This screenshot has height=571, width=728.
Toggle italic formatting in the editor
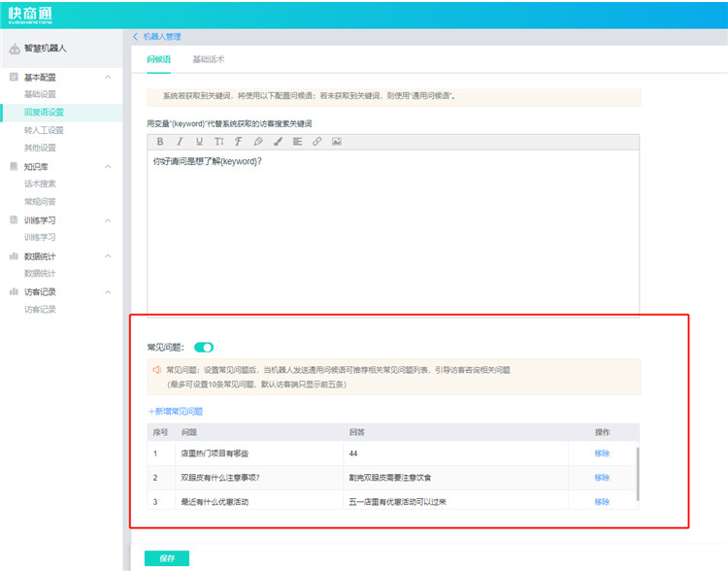180,142
